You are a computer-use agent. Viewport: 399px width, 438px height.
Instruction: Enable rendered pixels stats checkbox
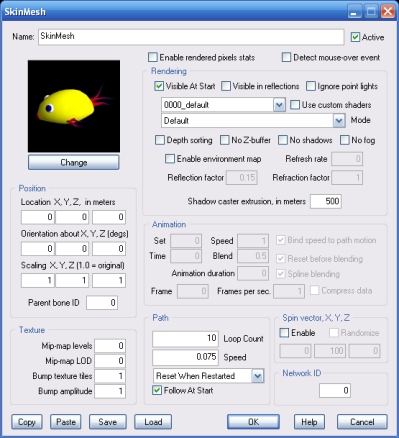[153, 57]
